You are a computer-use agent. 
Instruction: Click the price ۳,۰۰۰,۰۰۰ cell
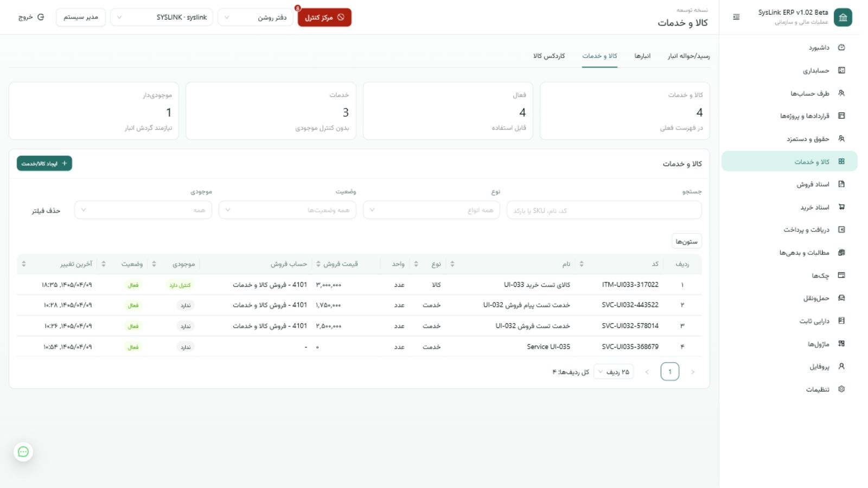click(x=329, y=285)
